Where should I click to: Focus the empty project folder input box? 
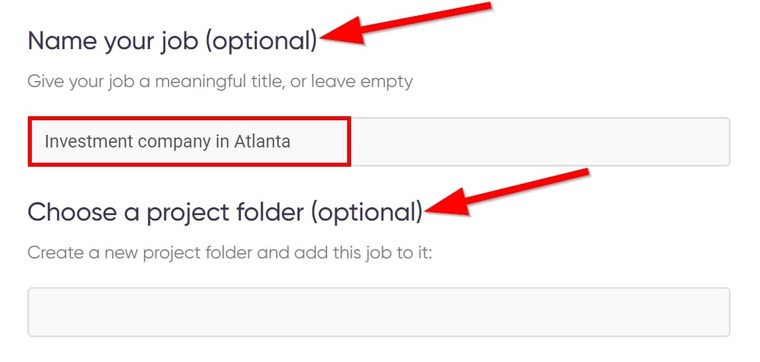coord(379,312)
